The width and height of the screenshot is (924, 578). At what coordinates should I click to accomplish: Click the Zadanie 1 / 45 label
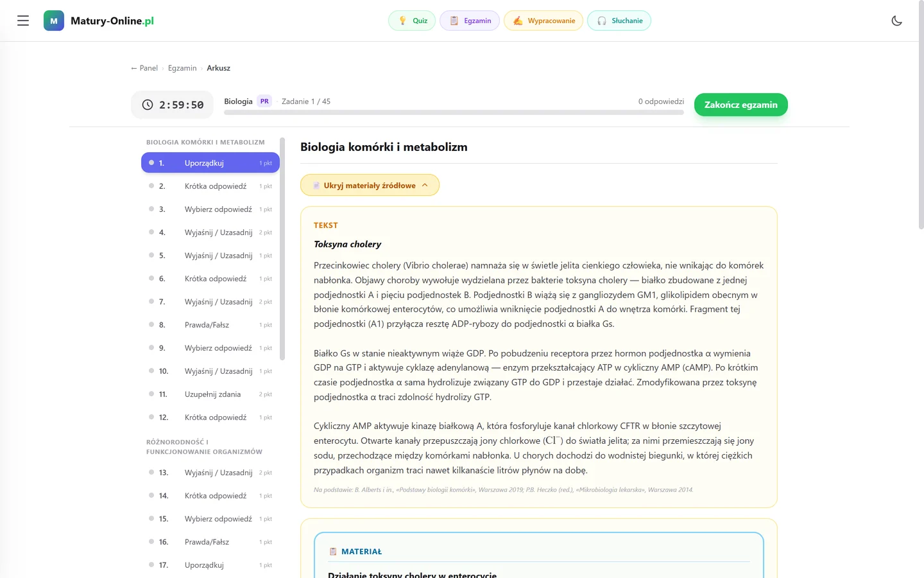pos(306,101)
